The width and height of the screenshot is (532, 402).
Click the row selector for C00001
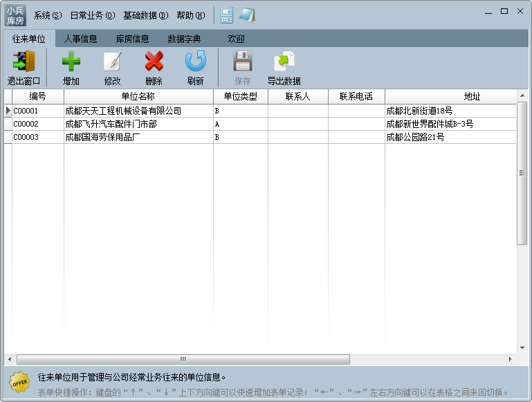pyautogui.click(x=8, y=111)
